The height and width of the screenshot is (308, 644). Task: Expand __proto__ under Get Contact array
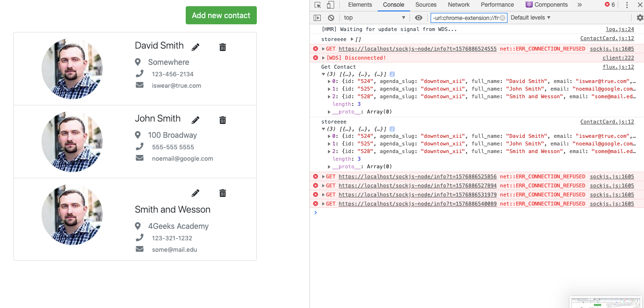coord(329,112)
